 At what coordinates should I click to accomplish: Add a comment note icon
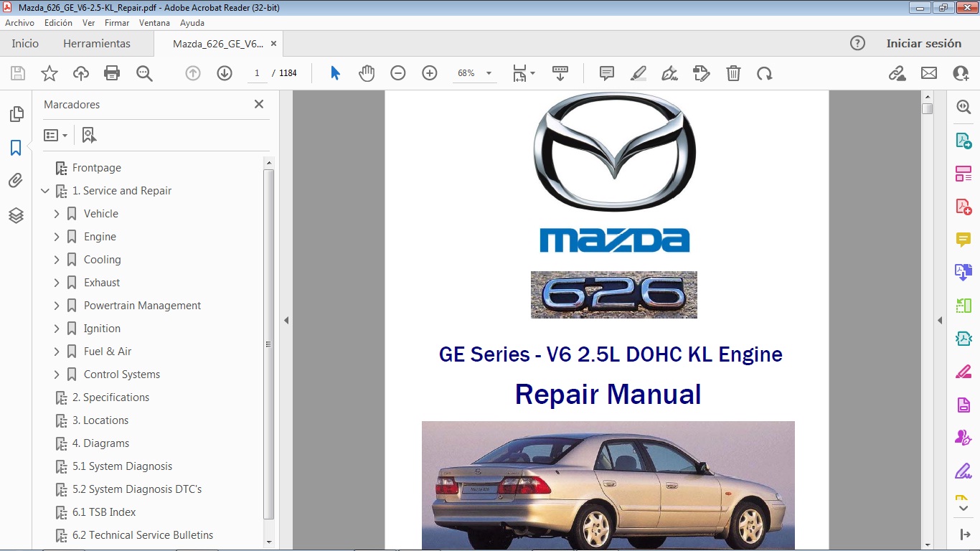pyautogui.click(x=607, y=73)
